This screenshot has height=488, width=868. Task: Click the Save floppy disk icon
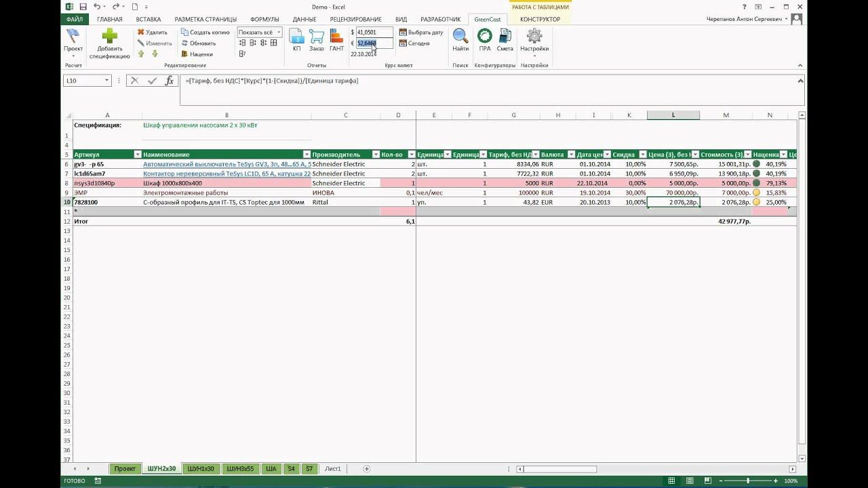83,7
